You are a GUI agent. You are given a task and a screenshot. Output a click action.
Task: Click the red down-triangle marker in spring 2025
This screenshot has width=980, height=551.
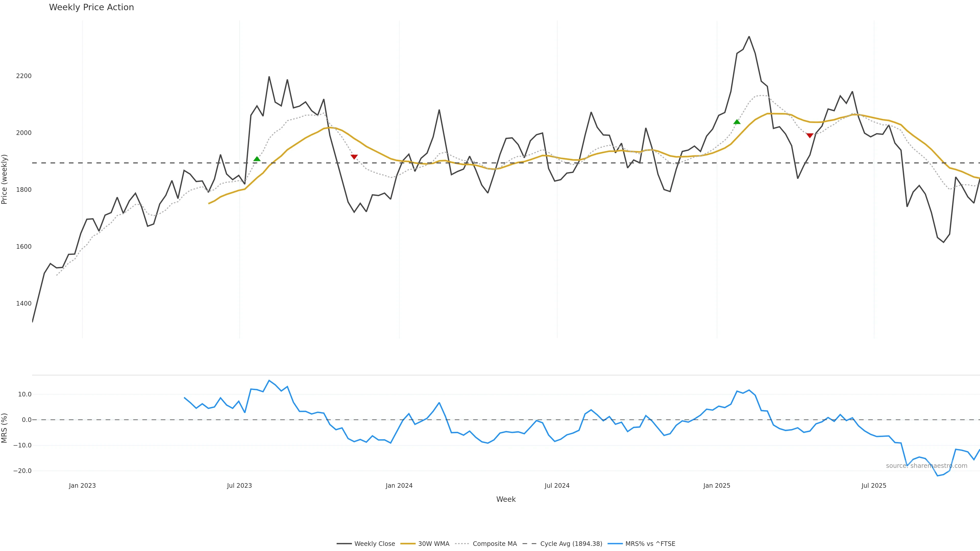[810, 135]
